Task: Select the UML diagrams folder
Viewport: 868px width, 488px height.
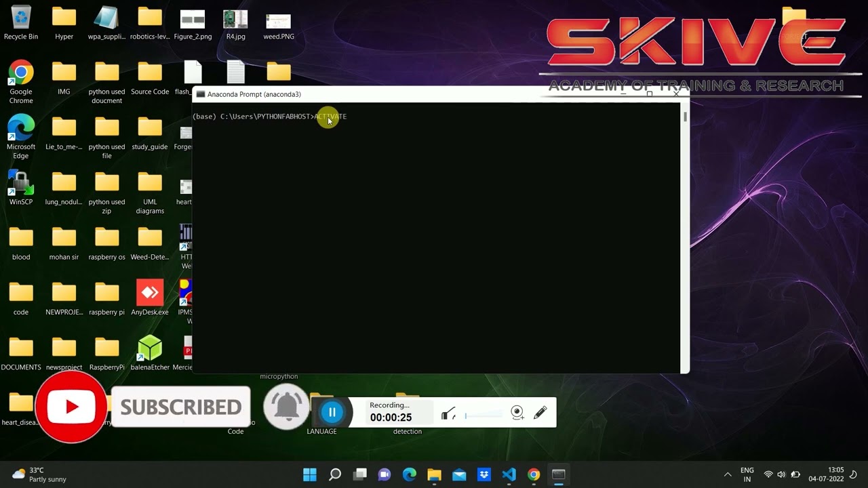Action: point(150,192)
